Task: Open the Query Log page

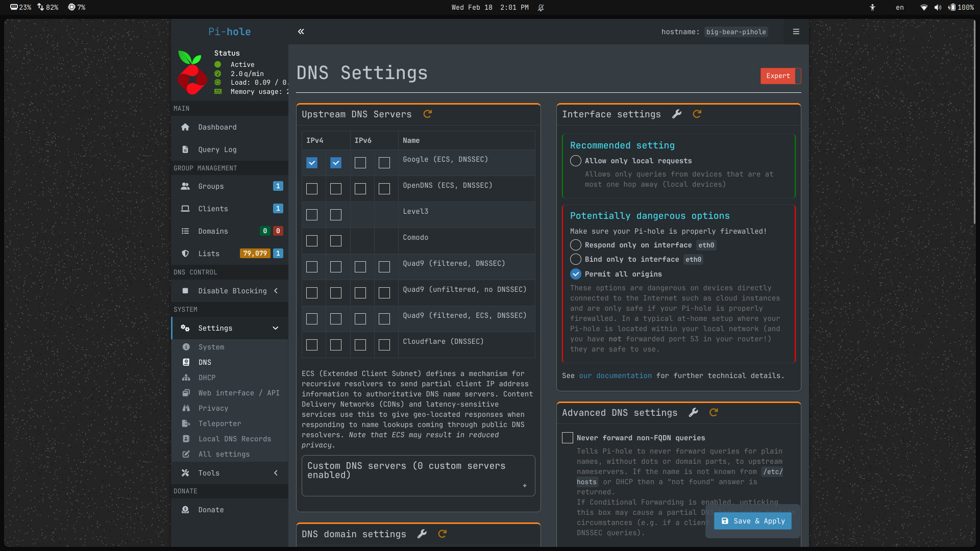Action: (x=217, y=149)
